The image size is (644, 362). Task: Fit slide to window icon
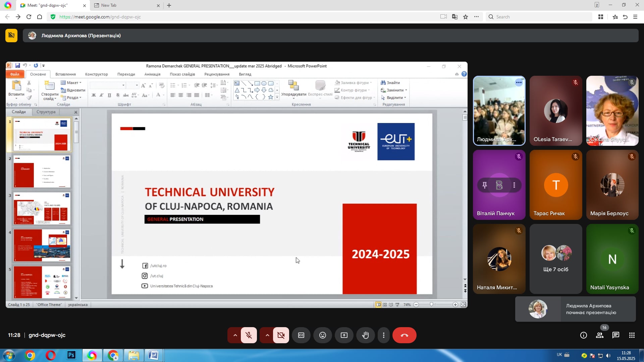pos(463,305)
